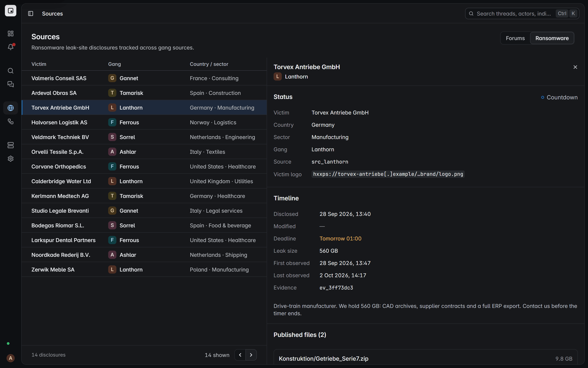
Task: Click the evidence ID ev_3ff73dc3
Action: (x=336, y=288)
